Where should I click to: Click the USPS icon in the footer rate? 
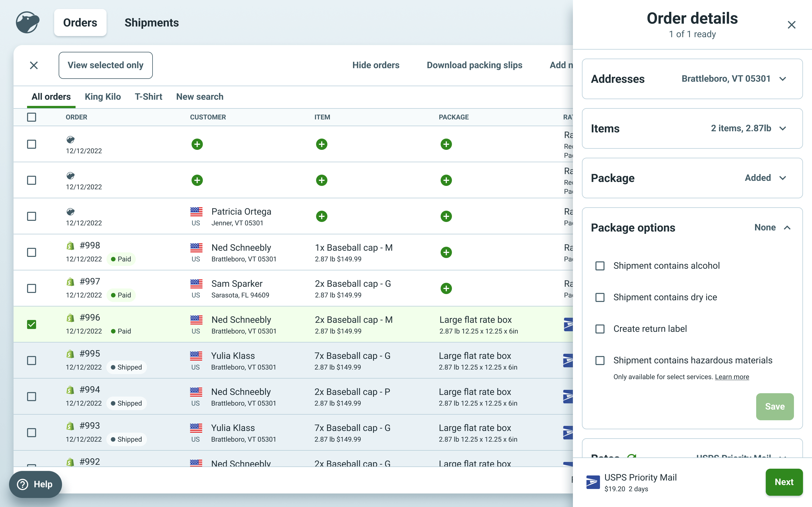click(x=593, y=482)
